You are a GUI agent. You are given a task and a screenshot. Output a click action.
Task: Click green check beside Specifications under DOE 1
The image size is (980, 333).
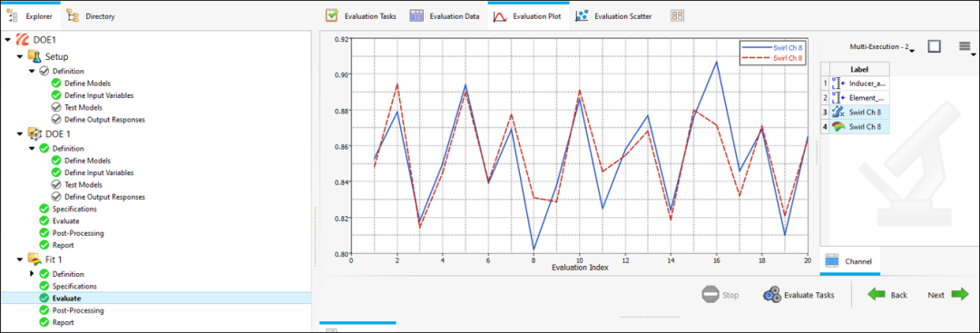[x=44, y=209]
